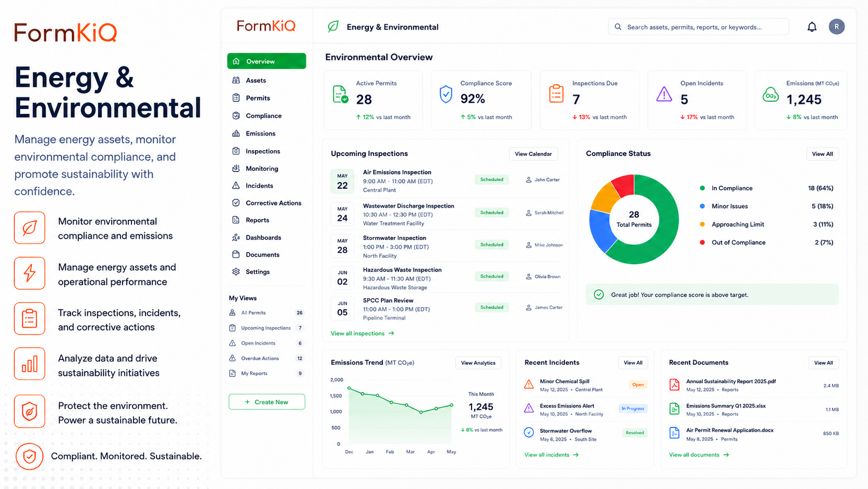This screenshot has height=489, width=868.
Task: Open Upcoming Inspections under My Views
Action: click(266, 328)
